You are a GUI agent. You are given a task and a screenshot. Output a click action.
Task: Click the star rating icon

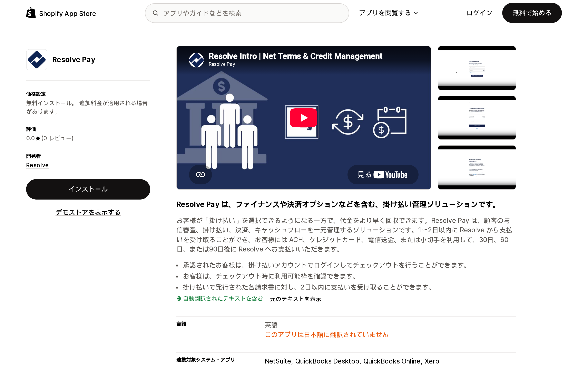click(38, 138)
